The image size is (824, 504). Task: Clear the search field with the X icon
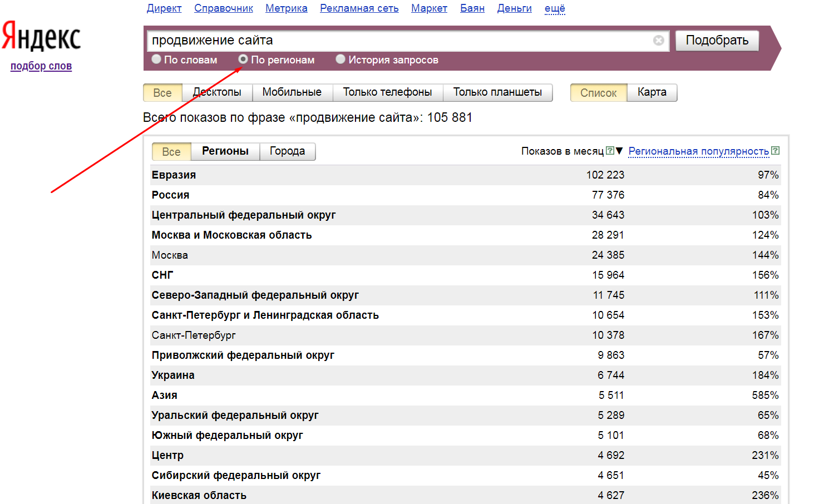(x=658, y=41)
